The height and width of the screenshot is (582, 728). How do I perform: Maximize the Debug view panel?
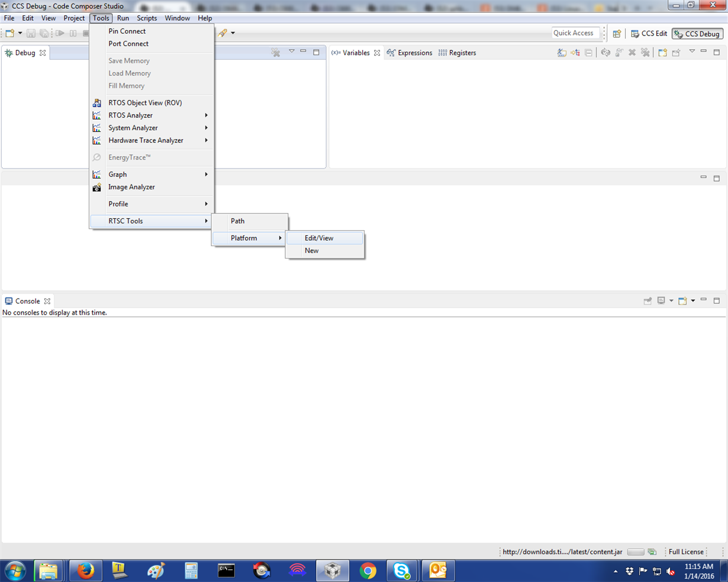(x=316, y=52)
